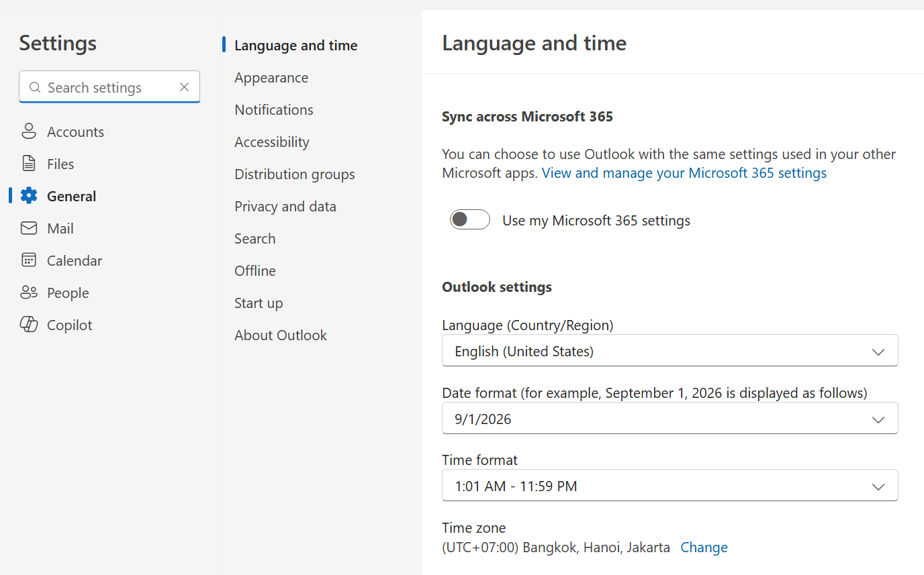
Task: Toggle Use my Microsoft 365 settings switch
Action: [x=470, y=220]
